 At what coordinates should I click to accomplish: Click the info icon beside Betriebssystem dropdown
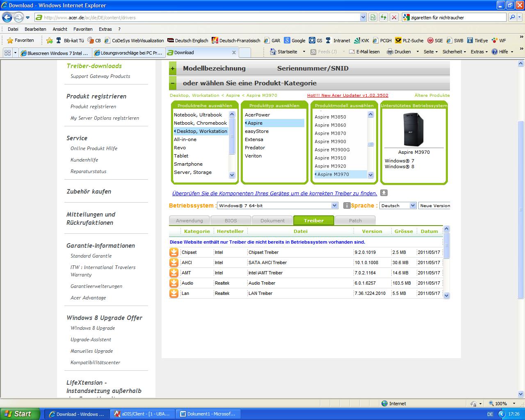347,205
